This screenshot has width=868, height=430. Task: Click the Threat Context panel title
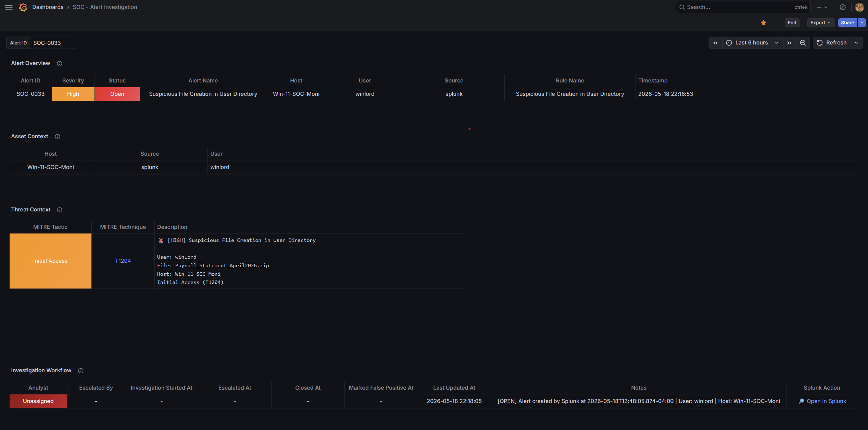(x=30, y=210)
